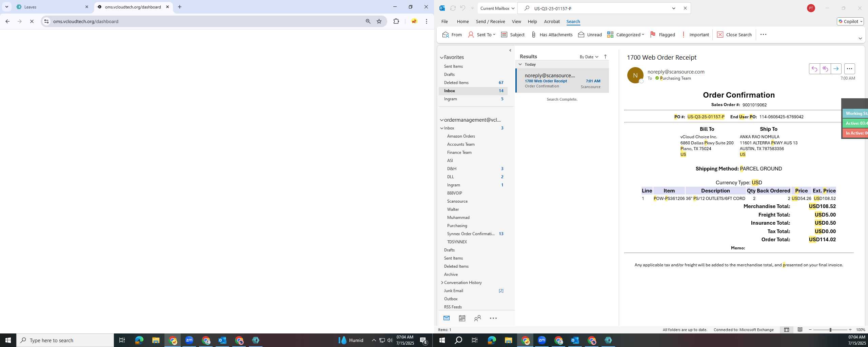Open the People contacts icon
868x347 pixels.
(477, 318)
